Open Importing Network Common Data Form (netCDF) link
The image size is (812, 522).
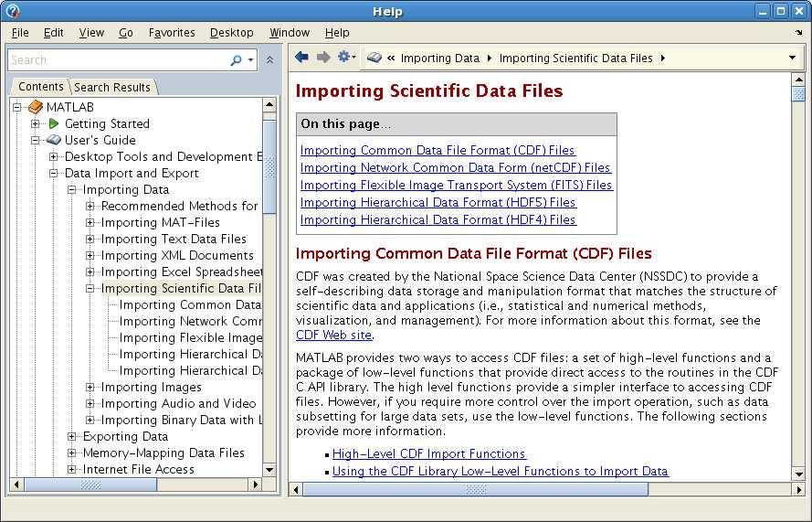455,167
